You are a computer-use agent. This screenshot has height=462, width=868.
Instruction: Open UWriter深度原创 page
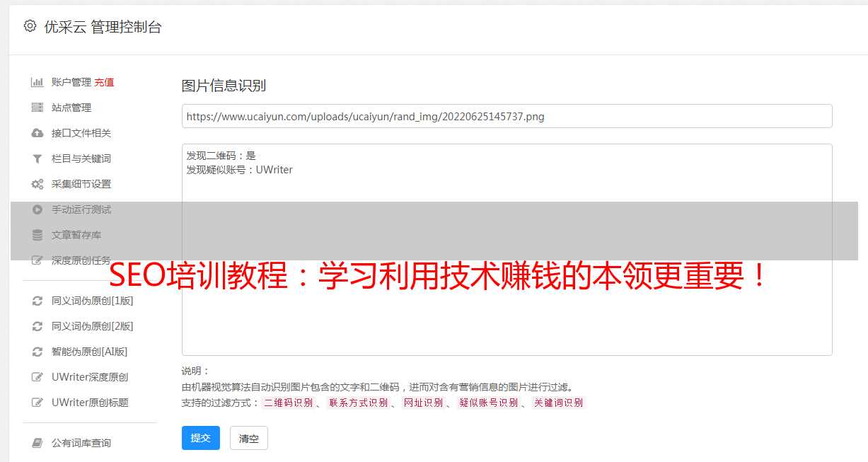tap(90, 377)
